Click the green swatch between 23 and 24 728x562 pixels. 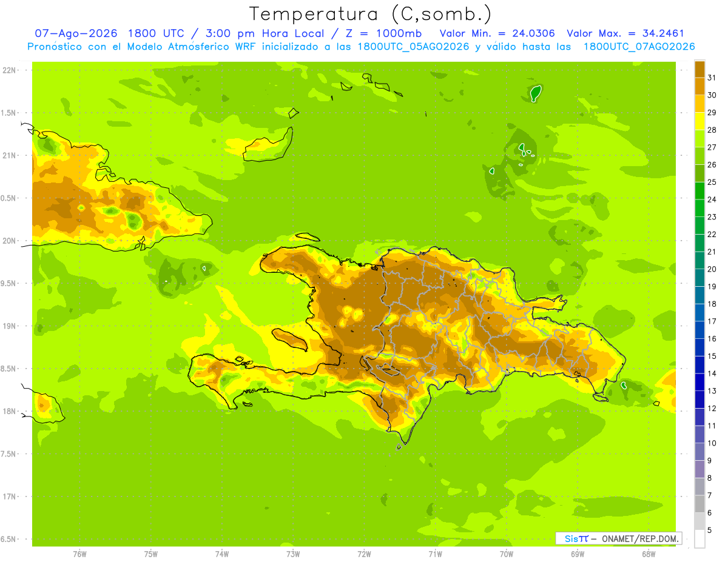tap(699, 208)
